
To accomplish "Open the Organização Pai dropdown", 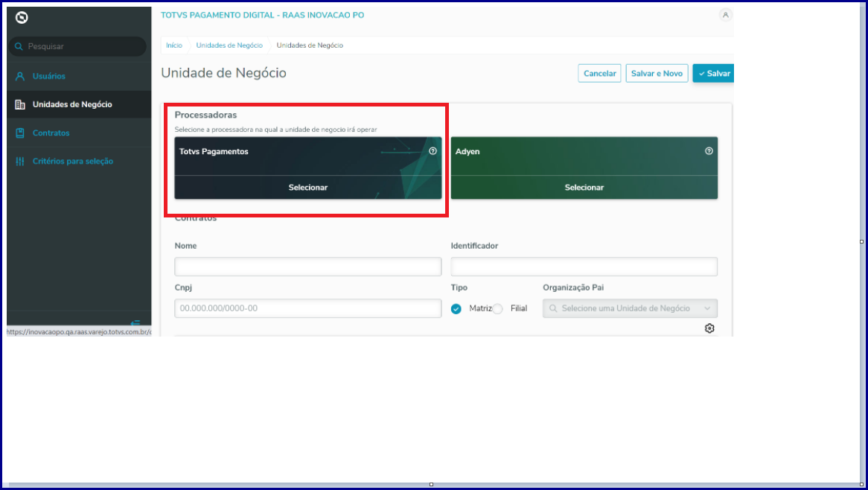I will (x=630, y=308).
